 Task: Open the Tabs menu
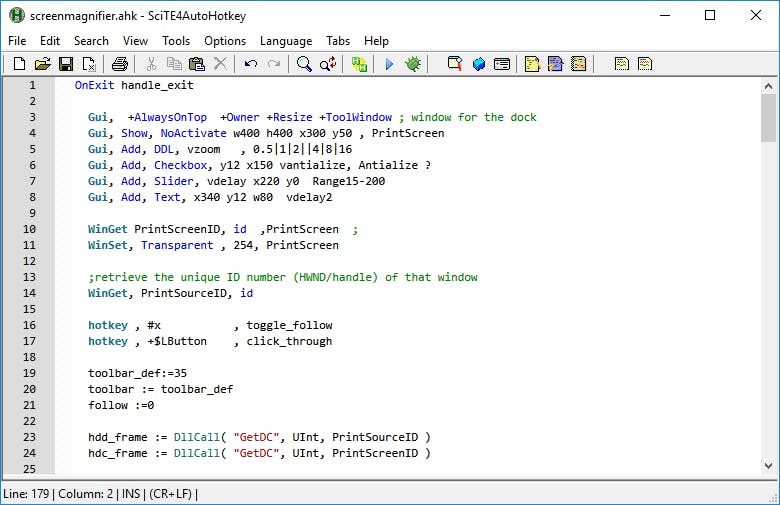tap(338, 41)
